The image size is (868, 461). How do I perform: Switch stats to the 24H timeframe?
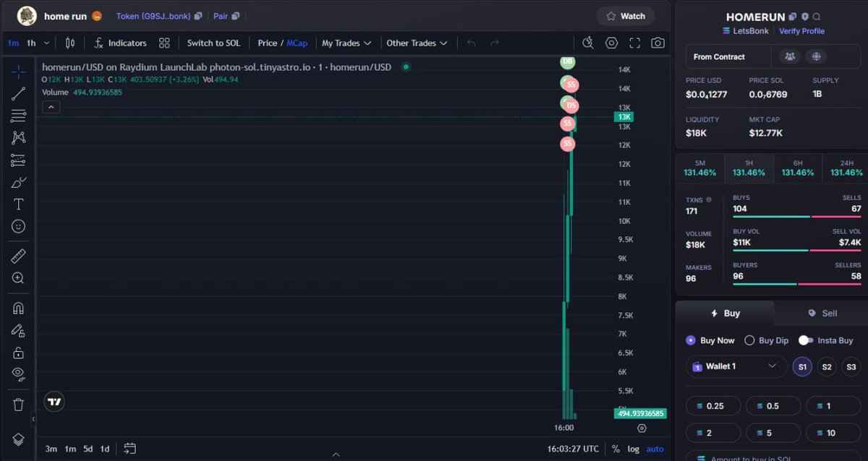[x=846, y=168]
